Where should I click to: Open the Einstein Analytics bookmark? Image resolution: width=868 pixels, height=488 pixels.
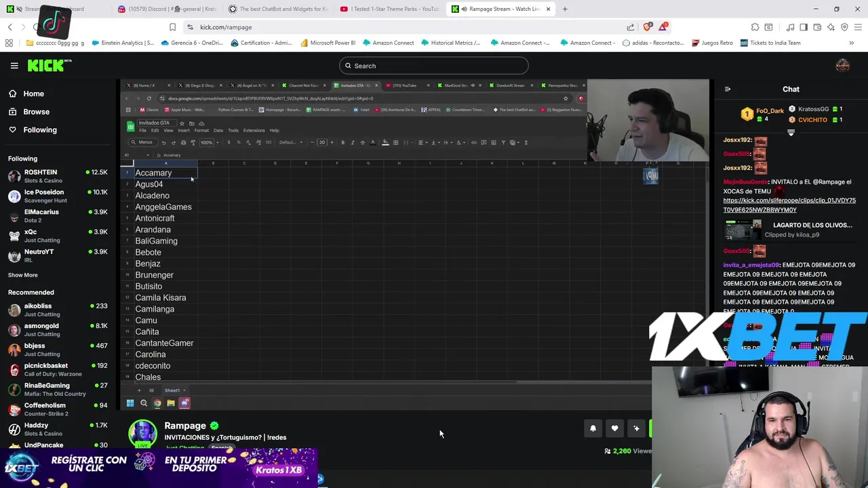(122, 43)
